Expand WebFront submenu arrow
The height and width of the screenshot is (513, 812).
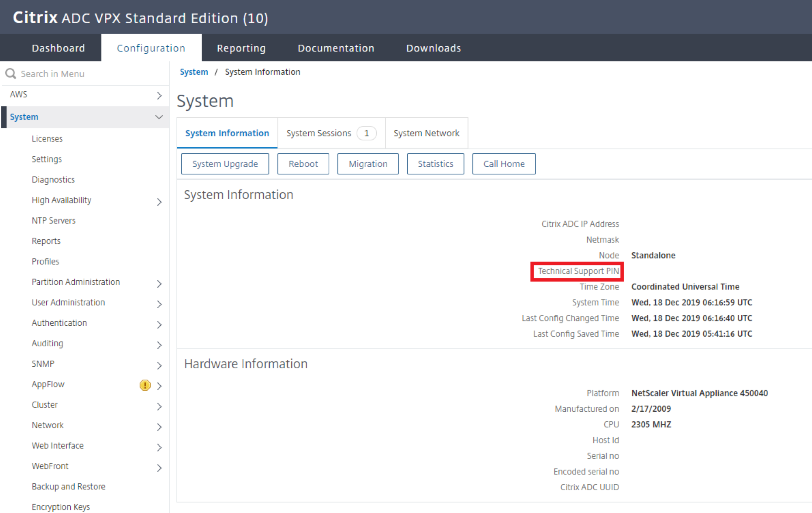click(159, 468)
